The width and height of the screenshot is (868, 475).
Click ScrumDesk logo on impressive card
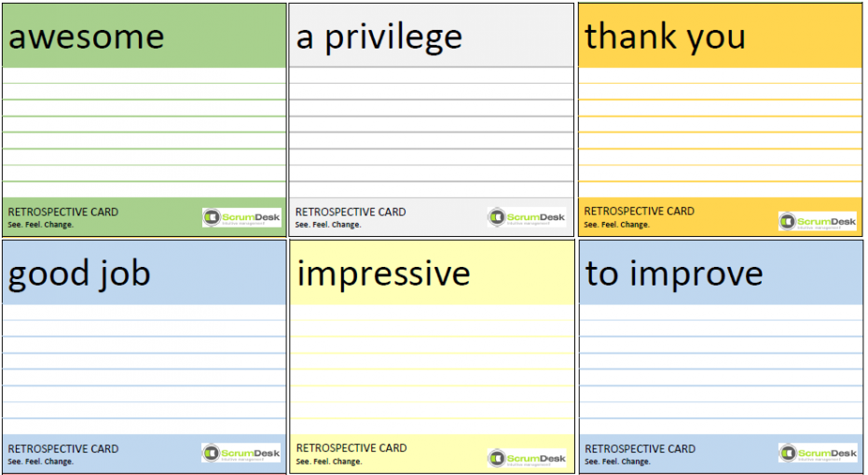point(527,458)
